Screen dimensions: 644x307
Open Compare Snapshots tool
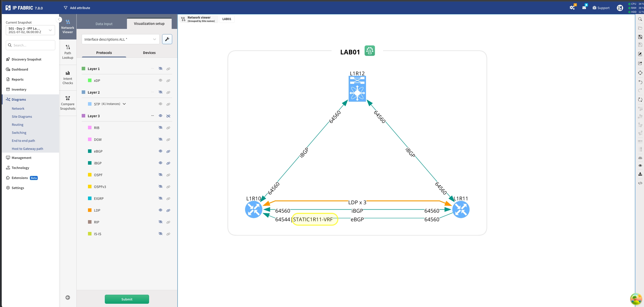pyautogui.click(x=68, y=103)
